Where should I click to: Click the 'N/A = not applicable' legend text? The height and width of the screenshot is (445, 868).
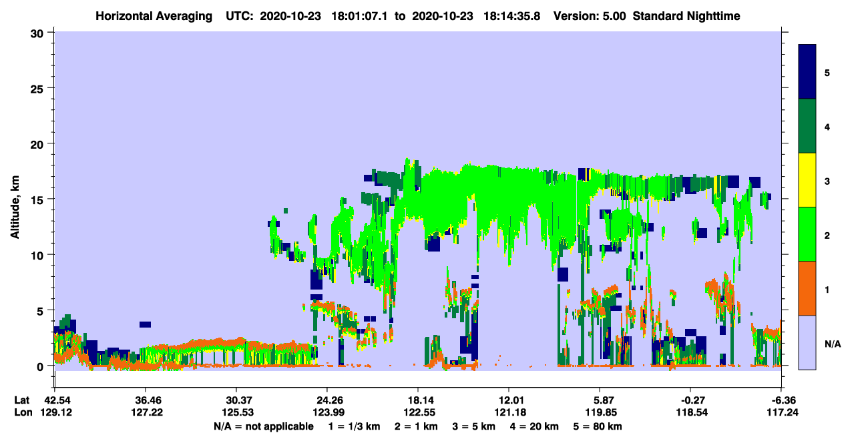pos(264,426)
